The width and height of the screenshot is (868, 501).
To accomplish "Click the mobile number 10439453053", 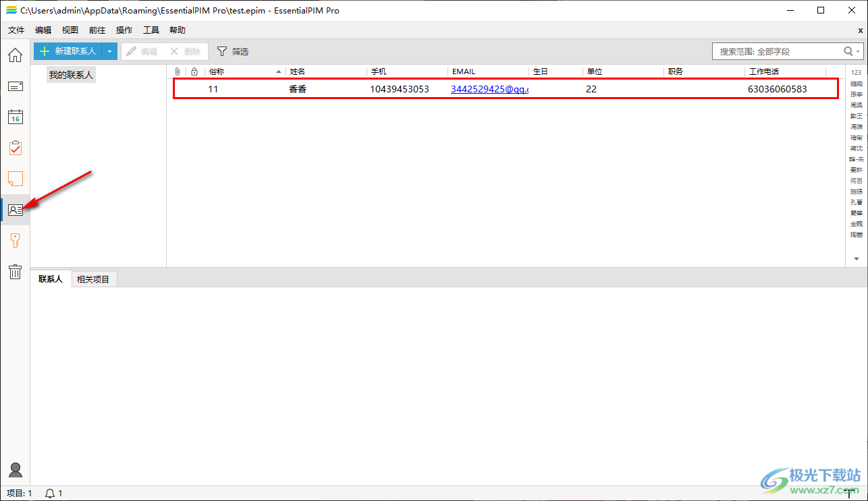I will point(400,89).
